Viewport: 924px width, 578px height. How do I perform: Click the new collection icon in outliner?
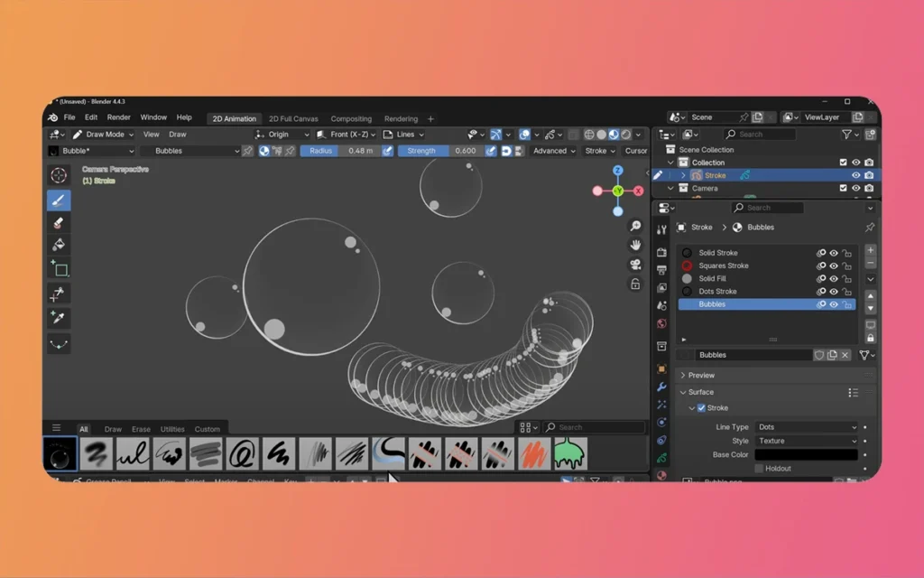click(870, 135)
